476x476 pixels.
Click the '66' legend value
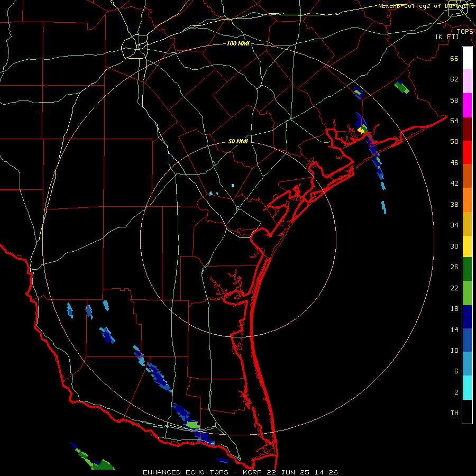pyautogui.click(x=454, y=59)
